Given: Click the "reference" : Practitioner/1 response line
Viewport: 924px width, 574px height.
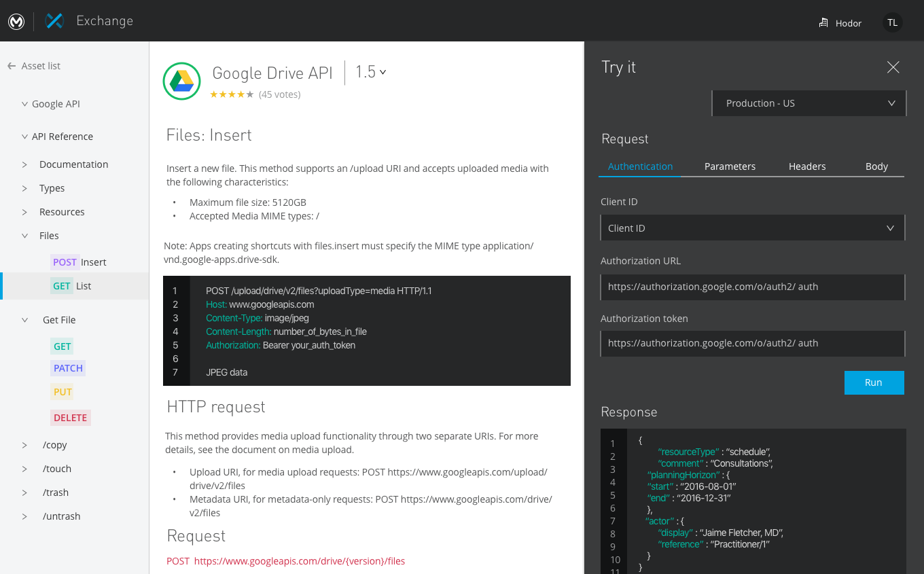Looking at the screenshot, I should (714, 544).
